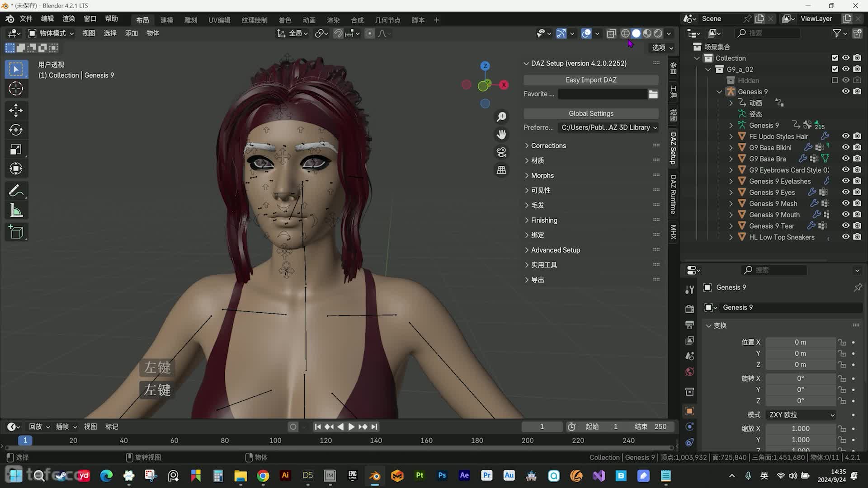Switch to material preview shading

pos(647,33)
